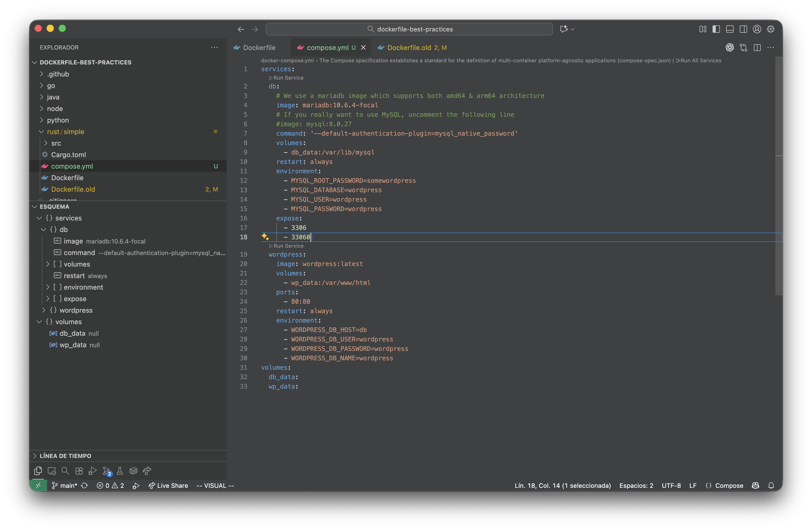Toggle the primary sidebar visibility
The image size is (812, 530).
click(716, 29)
